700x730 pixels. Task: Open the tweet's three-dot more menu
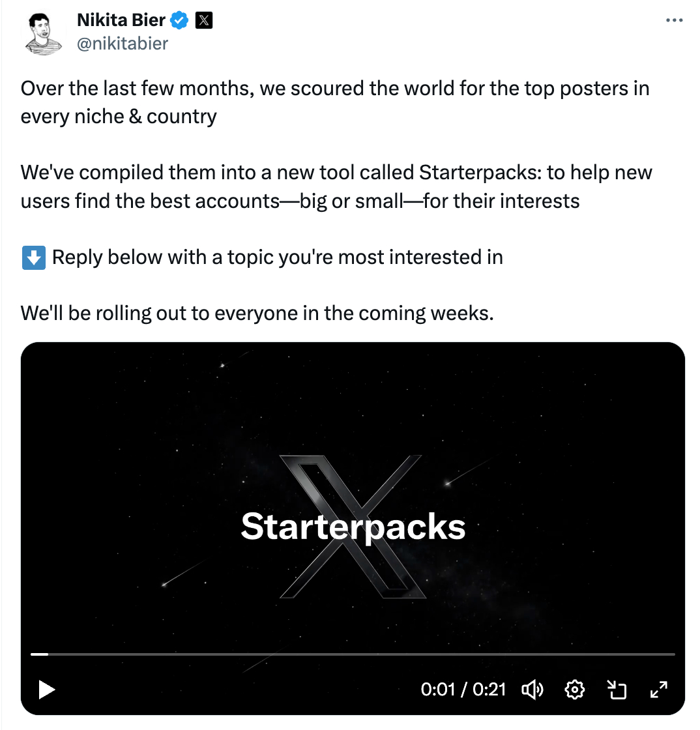click(x=674, y=21)
